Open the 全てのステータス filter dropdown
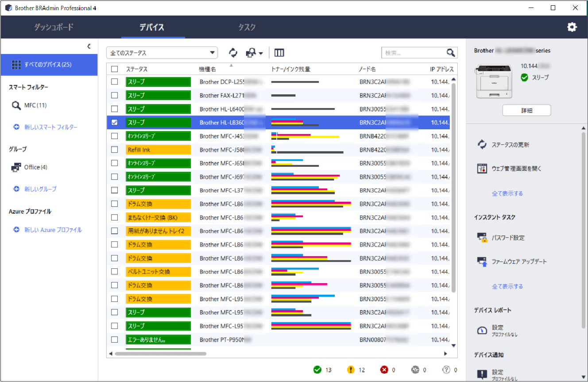Image resolution: width=588 pixels, height=382 pixels. (162, 53)
